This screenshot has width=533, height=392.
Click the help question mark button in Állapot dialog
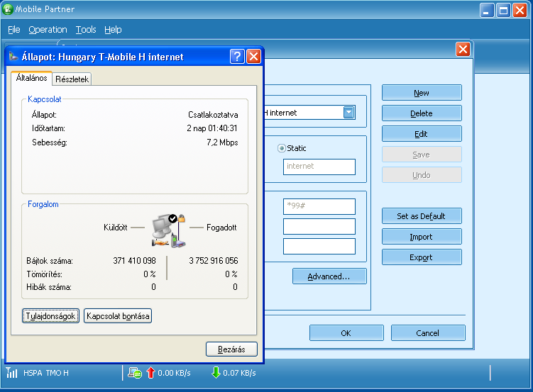237,57
